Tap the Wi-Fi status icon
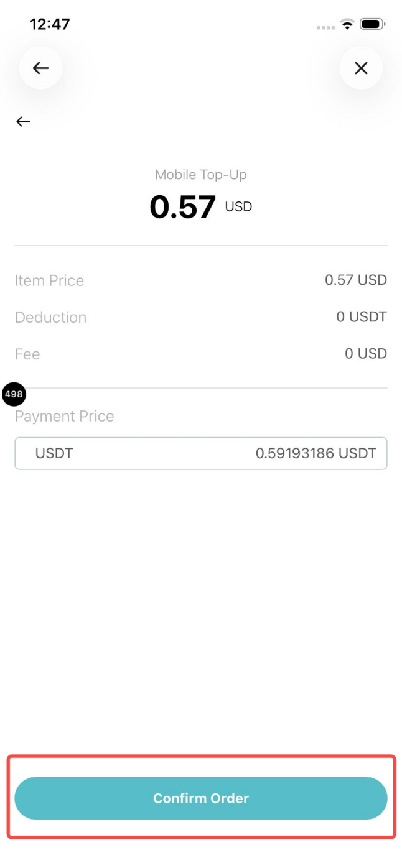402x868 pixels. 346,25
